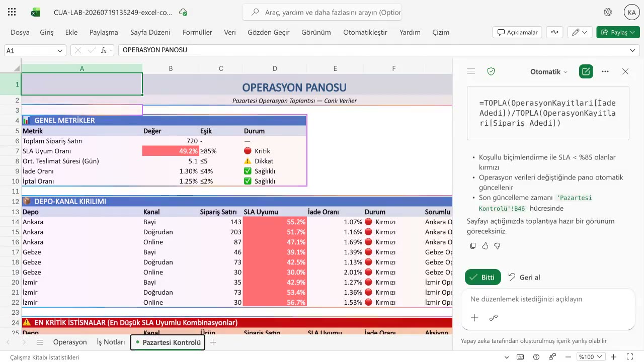
Task: Open the Giriş ribbon tab
Action: click(47, 32)
